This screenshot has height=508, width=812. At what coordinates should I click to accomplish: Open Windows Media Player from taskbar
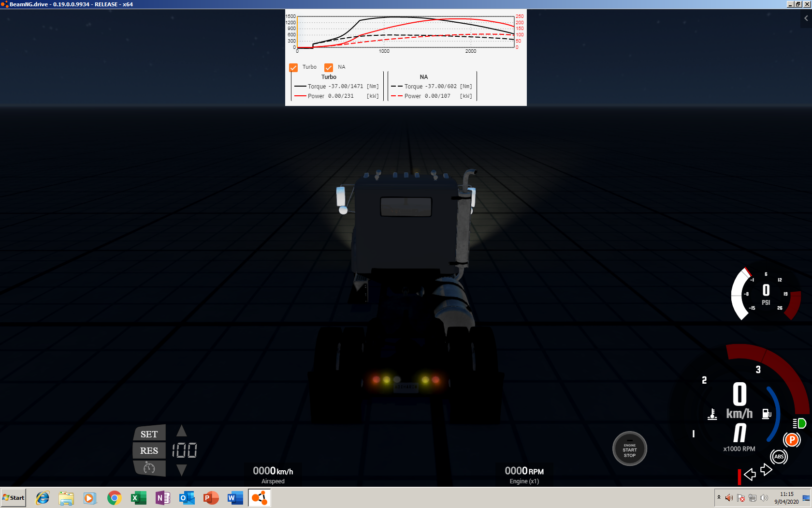point(89,498)
